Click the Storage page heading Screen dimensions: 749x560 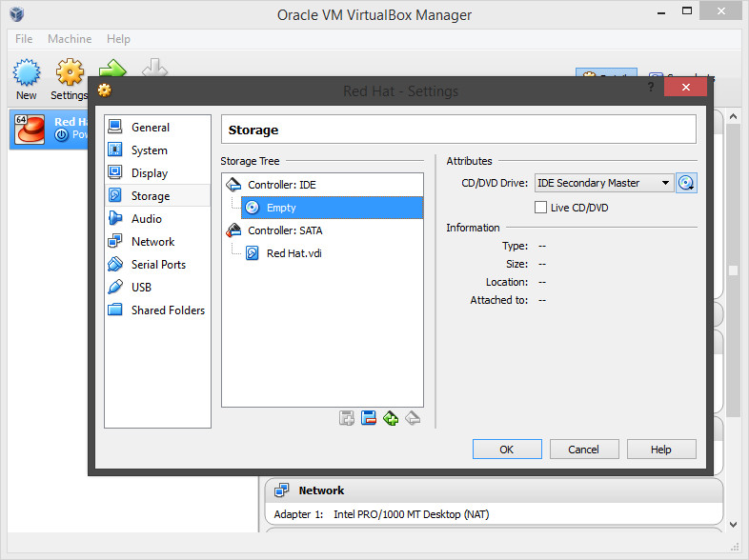click(253, 130)
